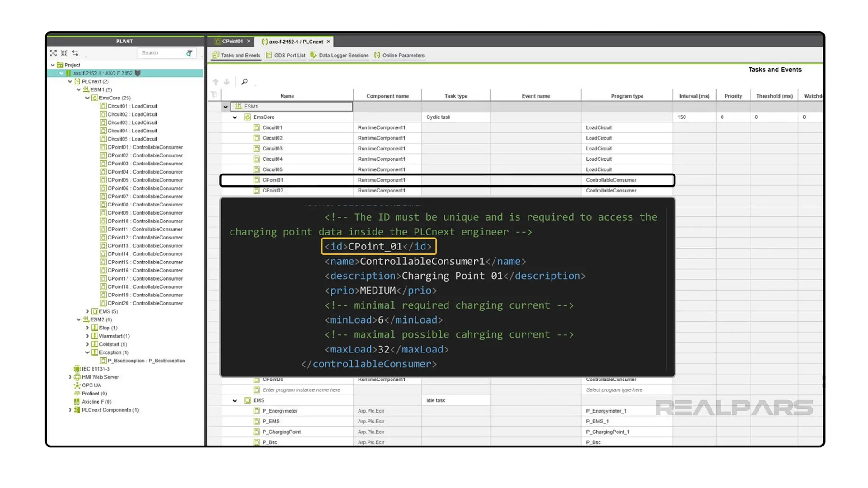868x488 pixels.
Task: Click the IEC 61131-3 icon in tree
Action: [77, 369]
